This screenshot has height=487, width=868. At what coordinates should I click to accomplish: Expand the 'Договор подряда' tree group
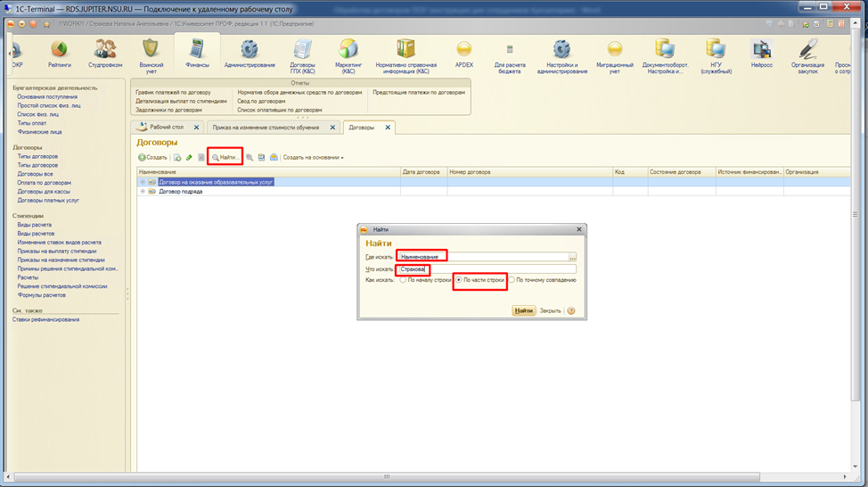(x=143, y=191)
